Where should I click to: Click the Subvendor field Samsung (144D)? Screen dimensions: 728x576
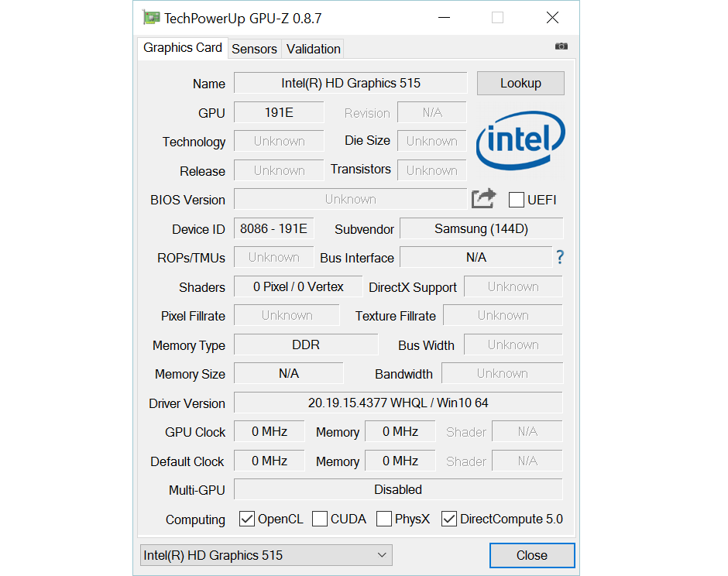tap(482, 229)
